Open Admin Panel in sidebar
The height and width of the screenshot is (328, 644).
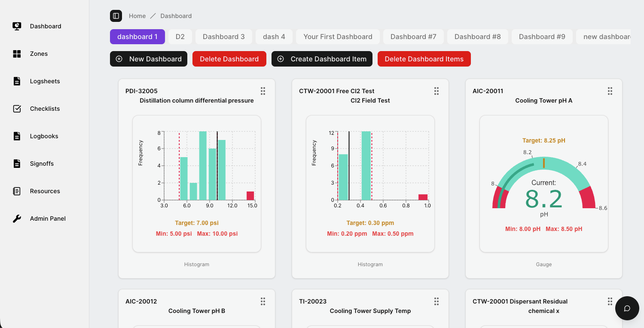pyautogui.click(x=48, y=219)
